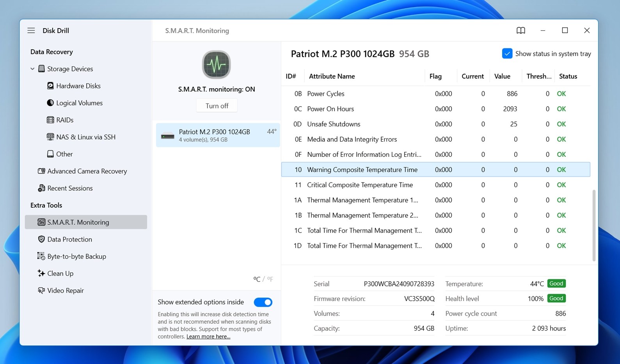Toggle Show status in system tray checkbox
The width and height of the screenshot is (620, 364).
point(507,53)
